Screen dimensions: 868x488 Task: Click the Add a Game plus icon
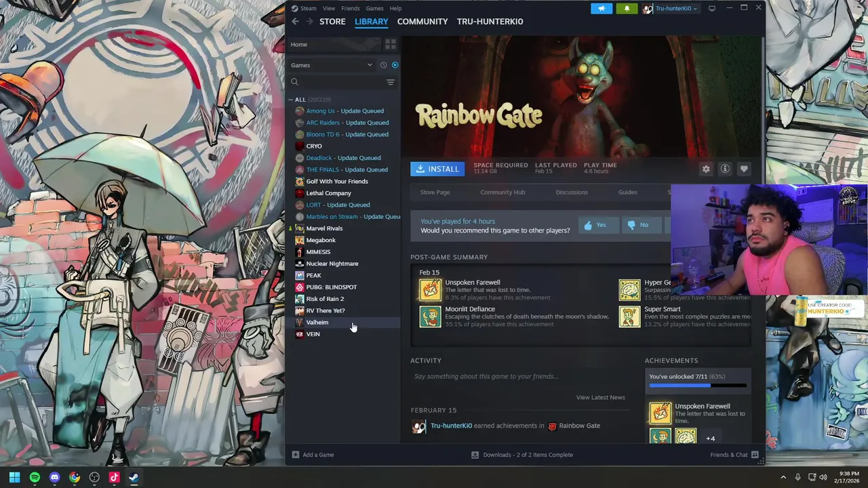pos(295,455)
